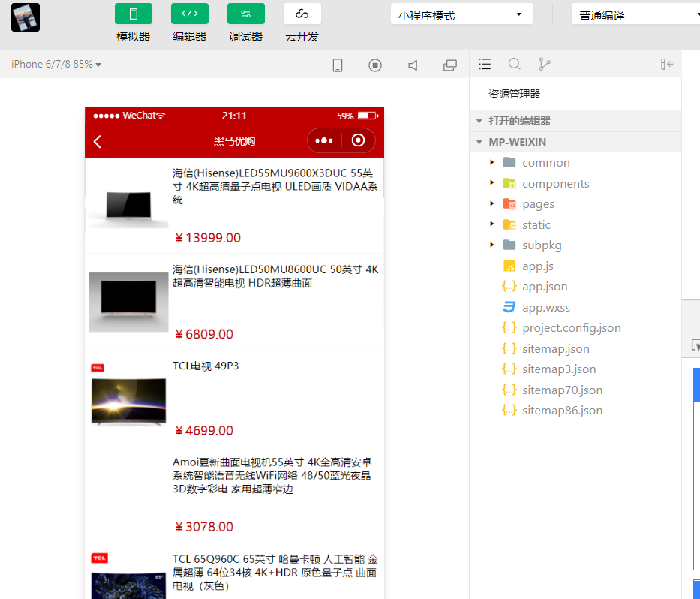The image size is (700, 599).
Task: Open the 普通编译 compile mode dropdown
Action: tap(635, 15)
